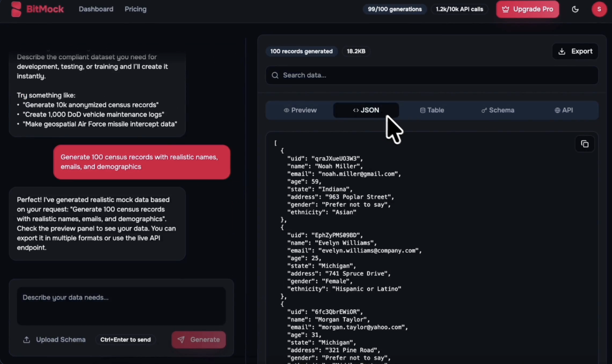Click the BitMock logo icon
Viewport: 612px width, 364px height.
point(16,9)
